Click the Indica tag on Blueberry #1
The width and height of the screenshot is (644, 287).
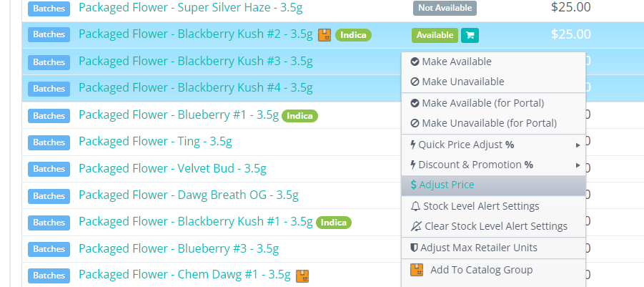click(x=300, y=116)
